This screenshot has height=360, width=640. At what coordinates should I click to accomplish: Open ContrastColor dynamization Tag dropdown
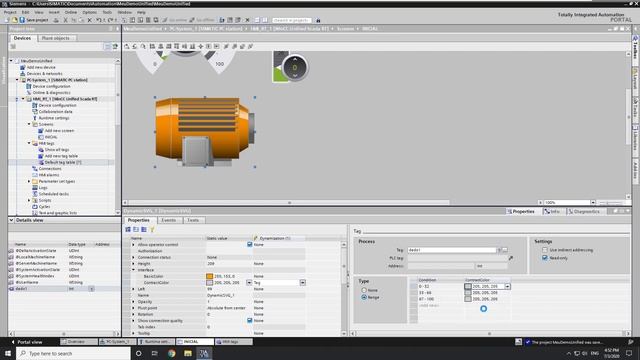[302, 282]
